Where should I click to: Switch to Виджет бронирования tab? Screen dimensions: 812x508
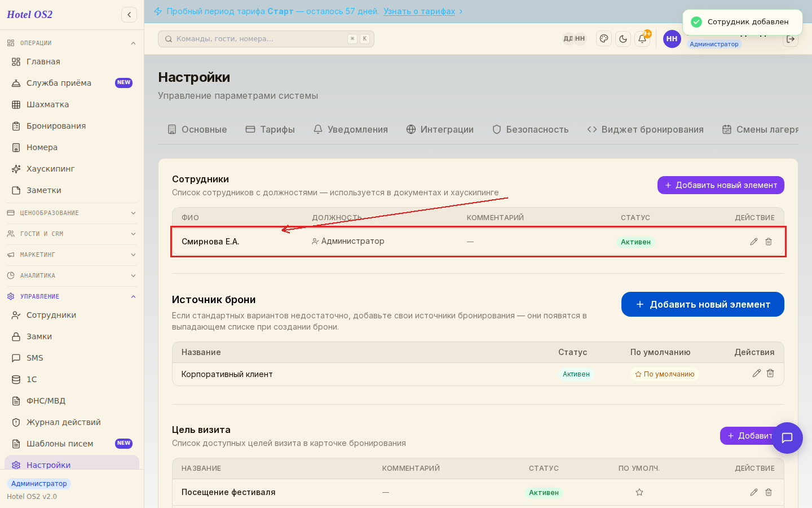click(x=646, y=129)
